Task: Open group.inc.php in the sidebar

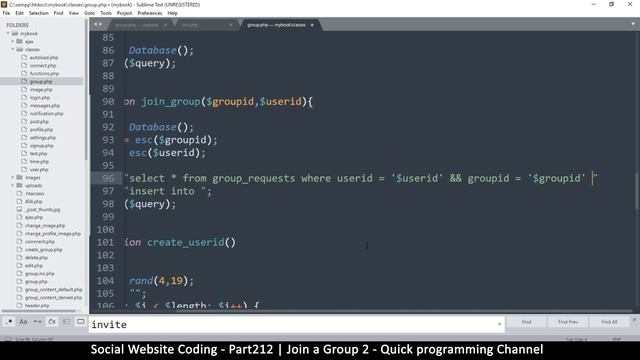Action: pos(39,273)
